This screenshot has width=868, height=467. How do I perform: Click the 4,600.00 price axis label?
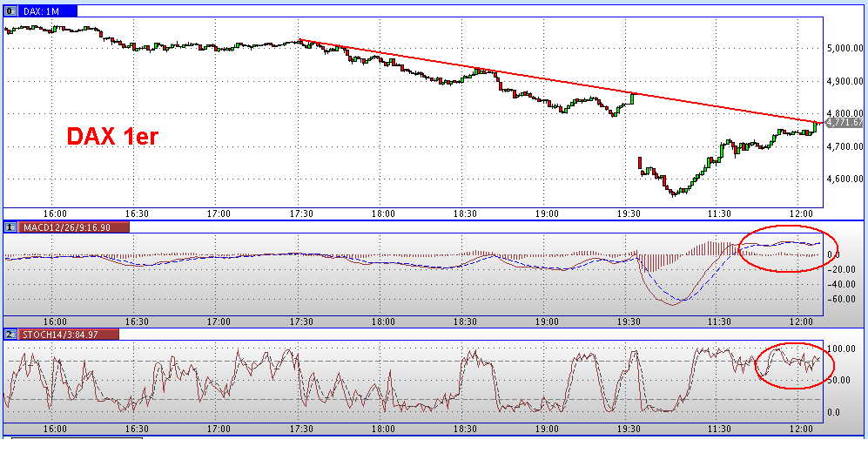[844, 179]
